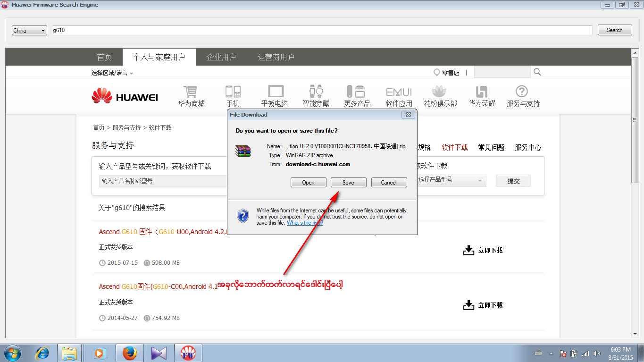Image resolution: width=644 pixels, height=362 pixels.
Task: Click the 2014-05-27 date text
Action: point(122,318)
